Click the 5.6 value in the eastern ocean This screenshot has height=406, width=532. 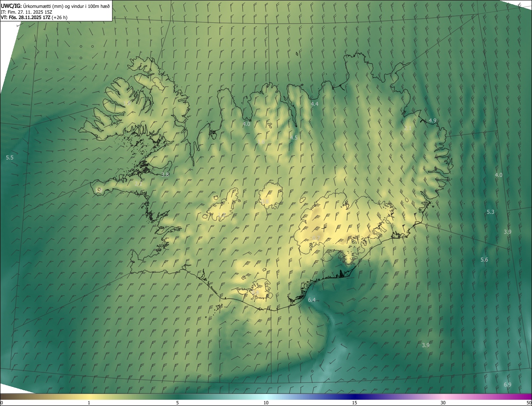pyautogui.click(x=484, y=260)
